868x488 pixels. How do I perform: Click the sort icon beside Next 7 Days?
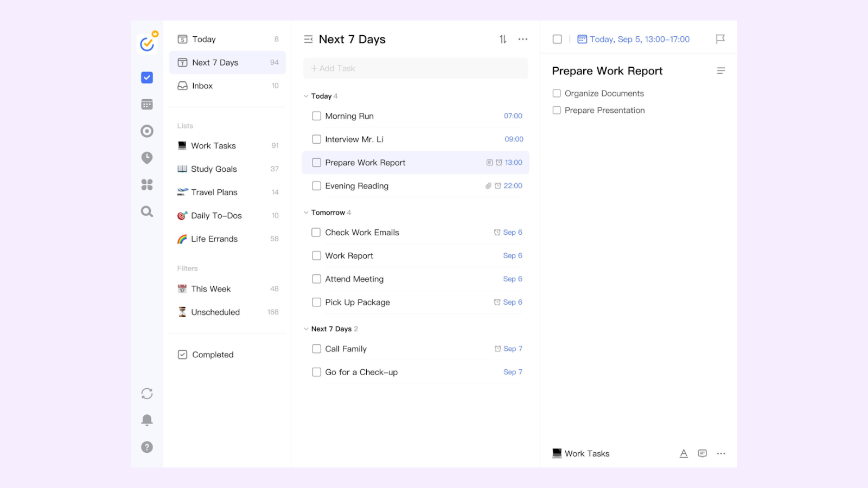(503, 39)
